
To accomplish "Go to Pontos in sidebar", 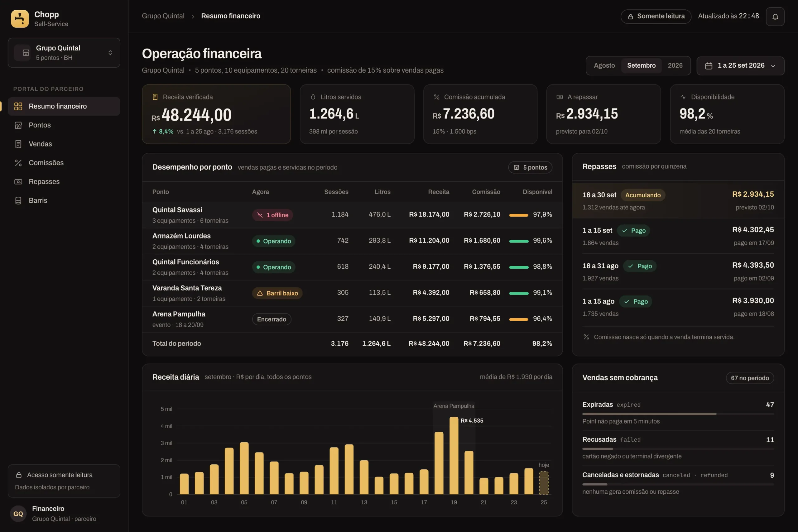I will [64, 125].
